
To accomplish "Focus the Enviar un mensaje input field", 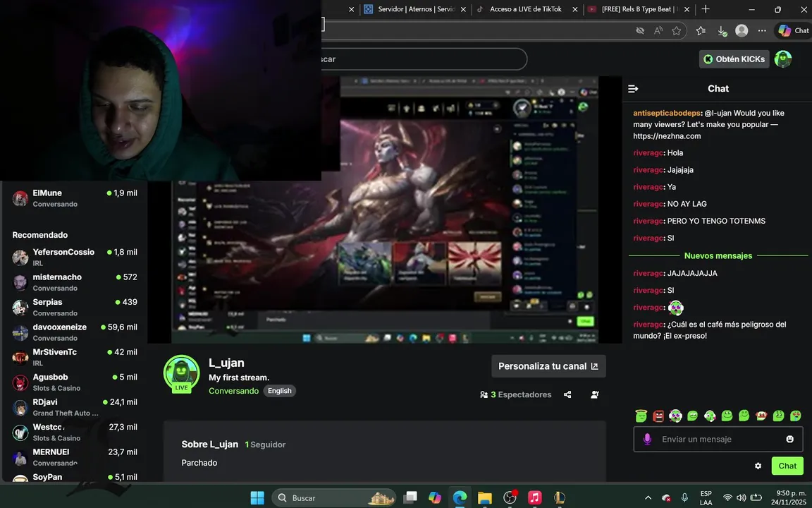I will 718,439.
